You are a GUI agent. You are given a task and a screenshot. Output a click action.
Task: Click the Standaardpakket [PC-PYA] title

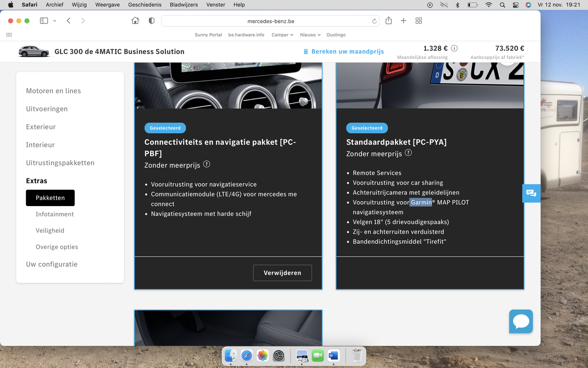click(396, 142)
